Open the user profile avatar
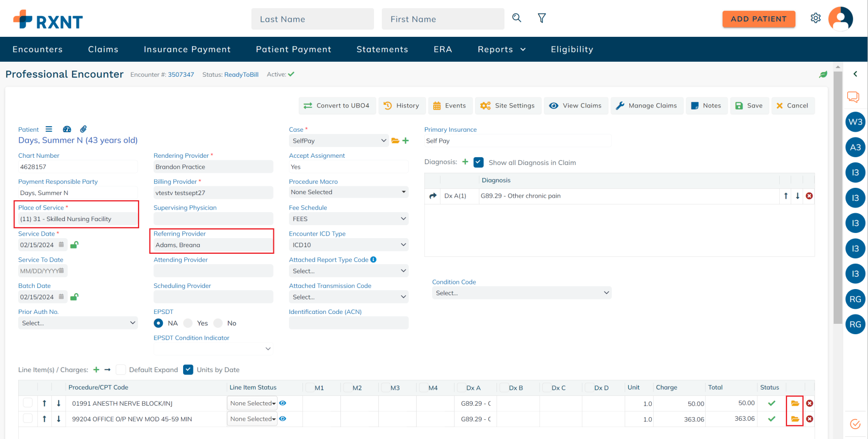The image size is (868, 439). (x=841, y=19)
